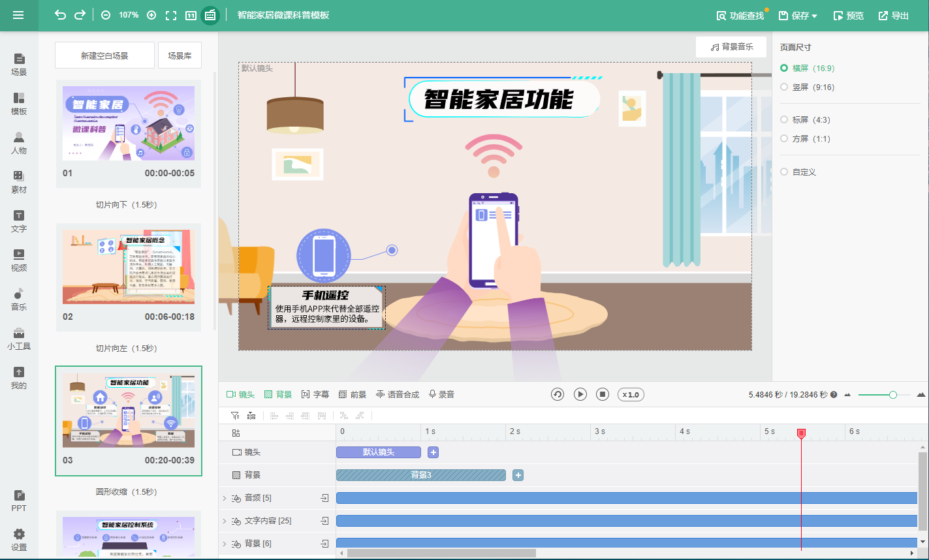This screenshot has width=929, height=560.
Task: Open PPT import in left sidebar
Action: point(19,501)
